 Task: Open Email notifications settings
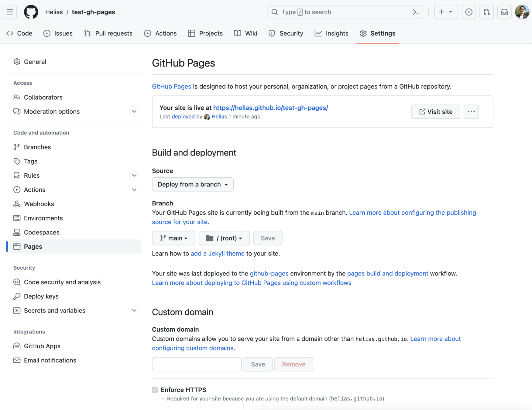[x=76, y=360]
